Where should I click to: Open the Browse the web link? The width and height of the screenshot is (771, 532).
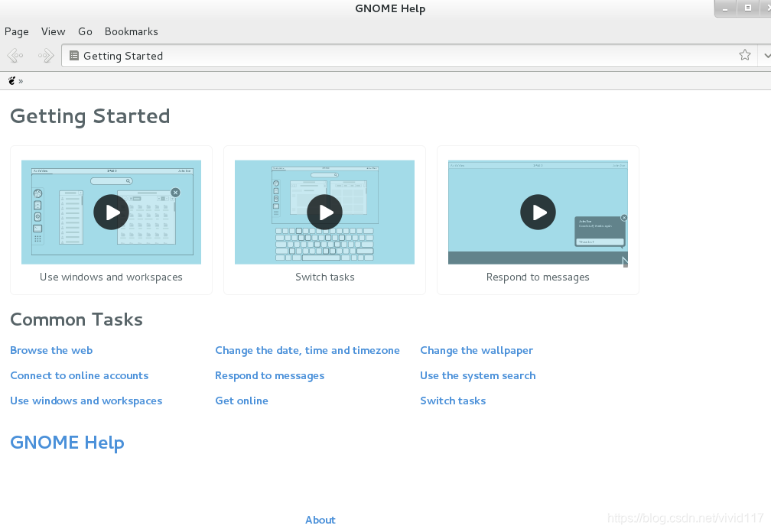51,350
